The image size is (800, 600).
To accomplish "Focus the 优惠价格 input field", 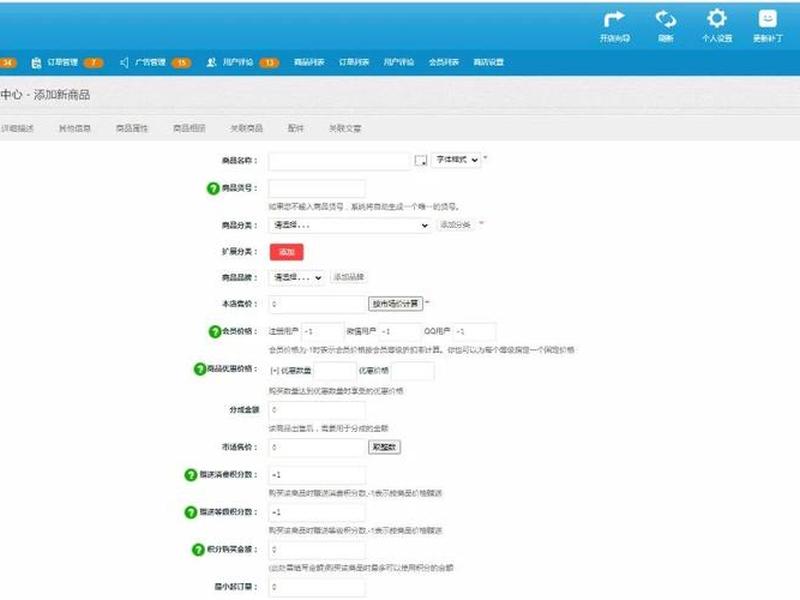I will click(413, 371).
